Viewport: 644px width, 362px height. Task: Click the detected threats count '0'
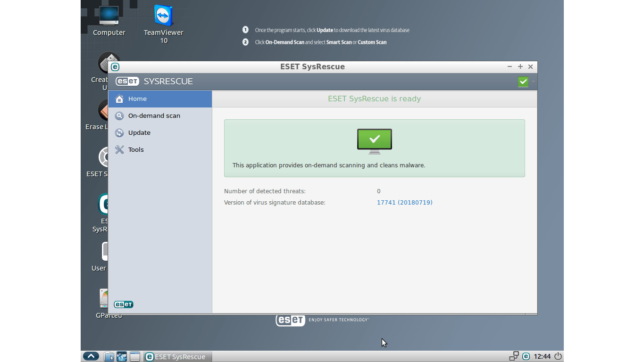(x=378, y=191)
